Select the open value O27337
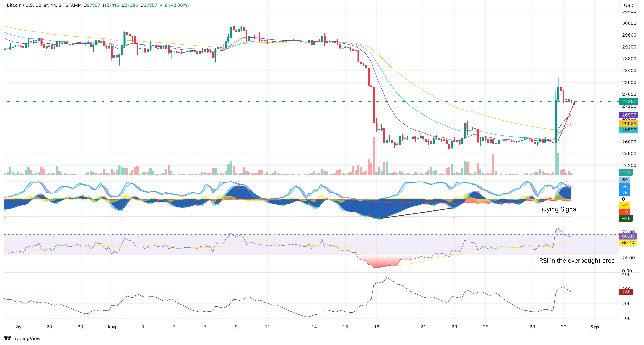Viewport: 644px width, 345px height. pos(92,5)
